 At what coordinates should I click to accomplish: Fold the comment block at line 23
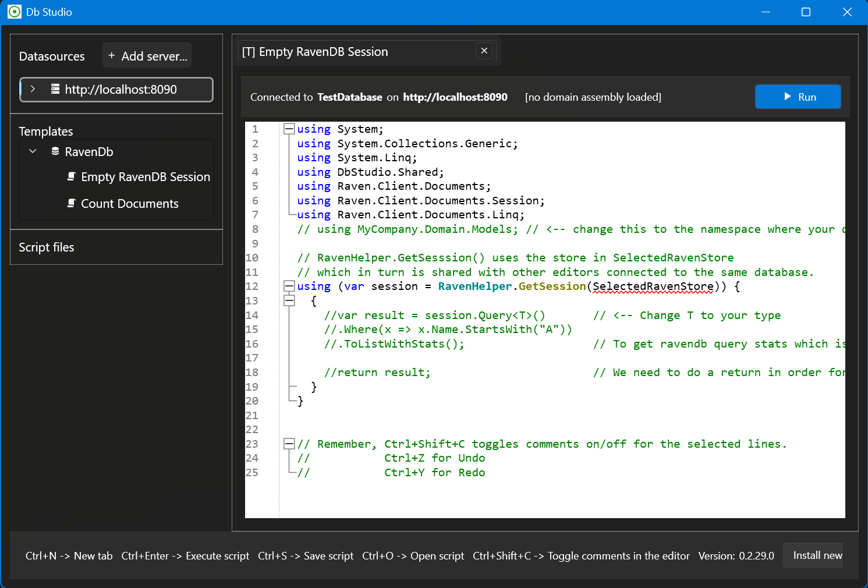tap(289, 444)
